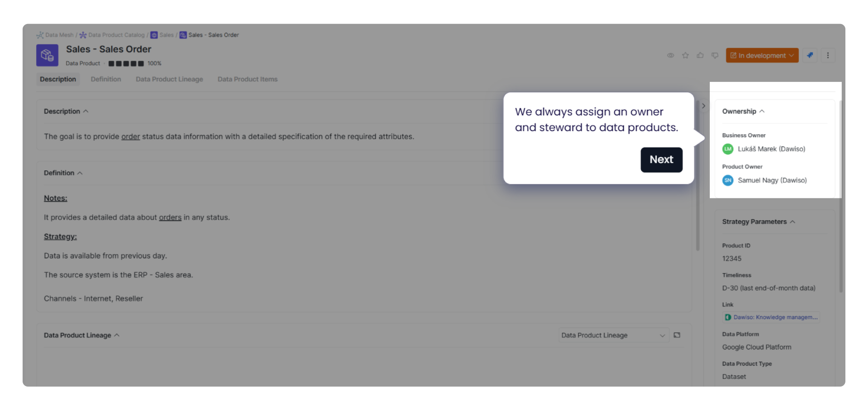Screen dimensions: 868x410
Task: Click the Sales Order product avatar icon
Action: tap(47, 55)
